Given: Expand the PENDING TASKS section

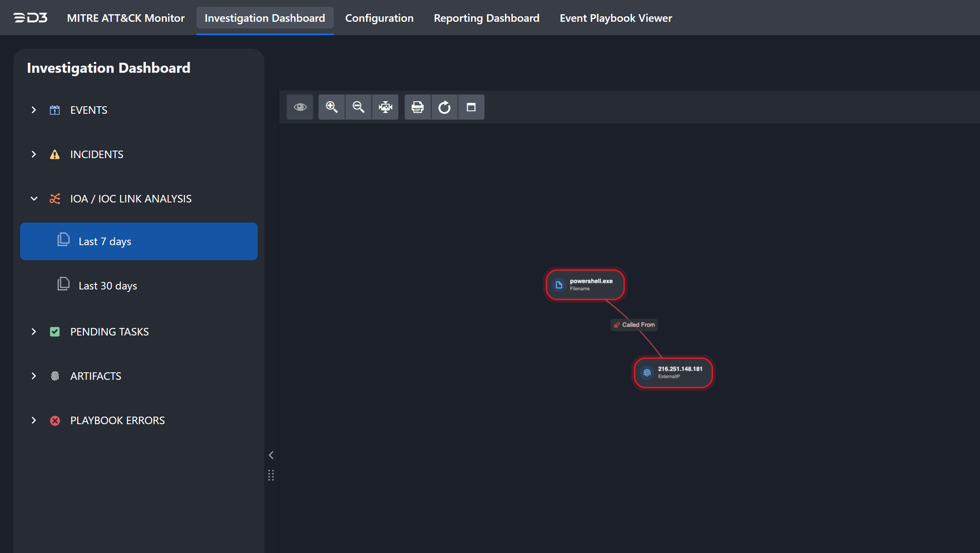Looking at the screenshot, I should (34, 332).
